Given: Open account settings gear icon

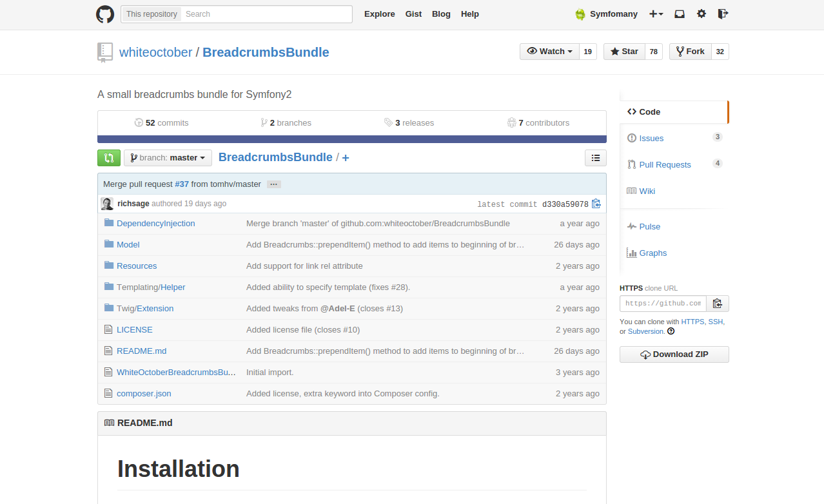Looking at the screenshot, I should point(701,14).
